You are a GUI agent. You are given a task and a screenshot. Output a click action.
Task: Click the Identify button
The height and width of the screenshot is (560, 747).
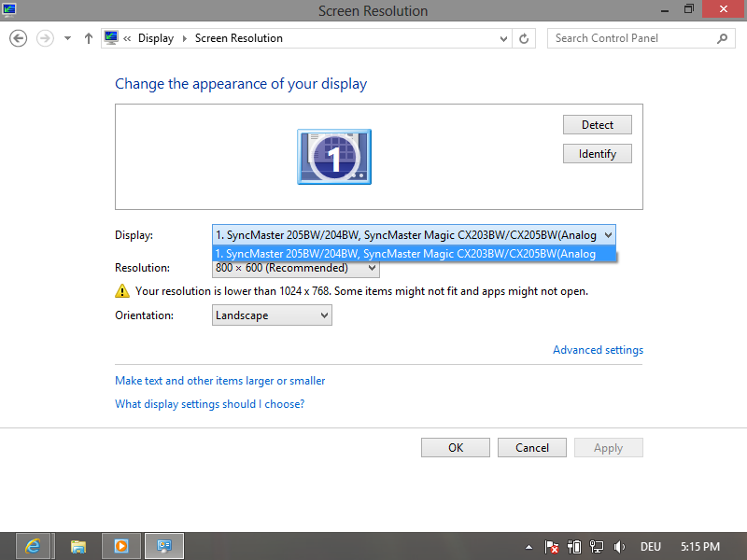[598, 154]
